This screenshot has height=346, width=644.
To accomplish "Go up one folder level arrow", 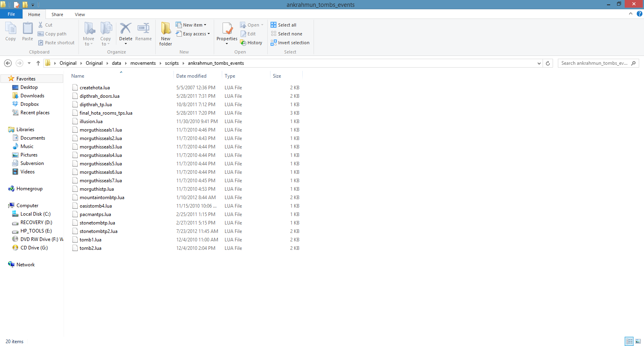I will [38, 63].
